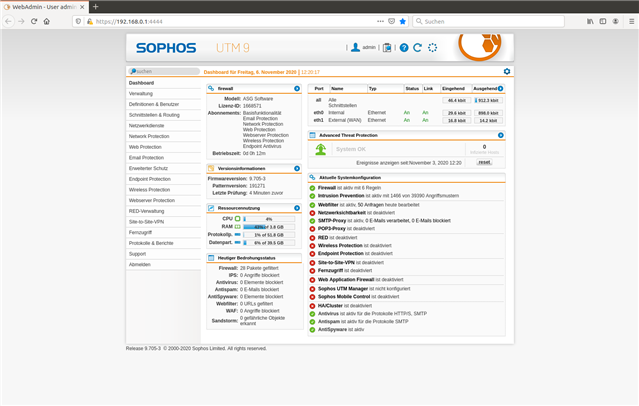Image resolution: width=639 pixels, height=406 pixels.
Task: Go to browser home page icon
Action: 46,21
